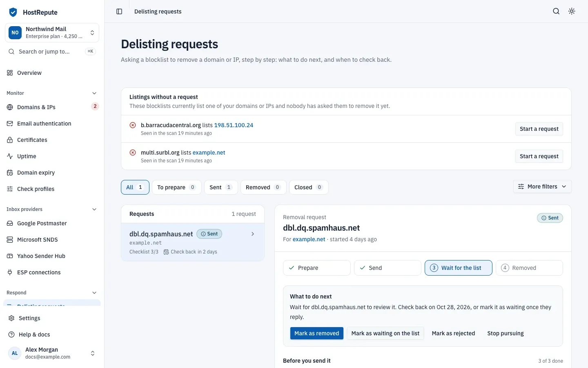This screenshot has height=368, width=588.
Task: Click the Uptime pulse icon
Action: [x=10, y=156]
